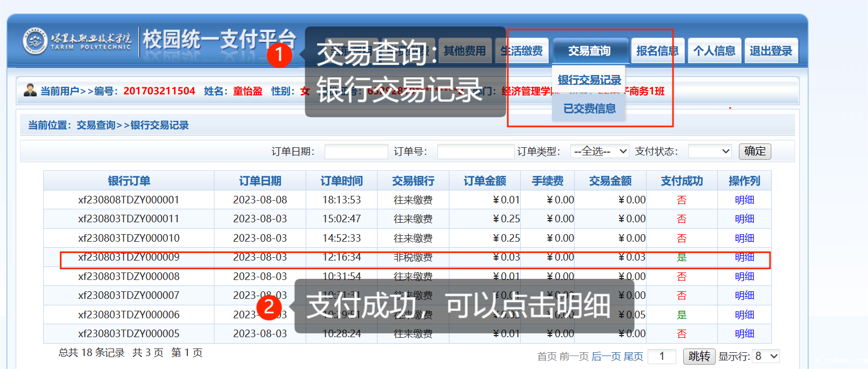Click 退出登录 to log out
868x369 pixels.
[771, 51]
